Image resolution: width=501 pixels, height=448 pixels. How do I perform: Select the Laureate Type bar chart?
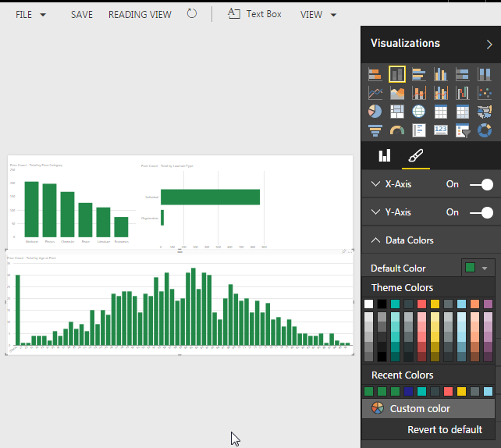(x=204, y=206)
